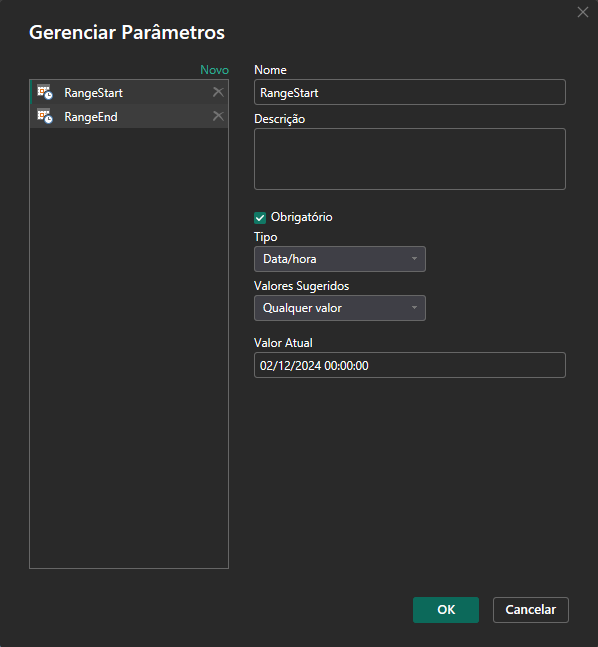598x647 pixels.
Task: Select the RangeStart entry in the list
Action: pyautogui.click(x=129, y=92)
